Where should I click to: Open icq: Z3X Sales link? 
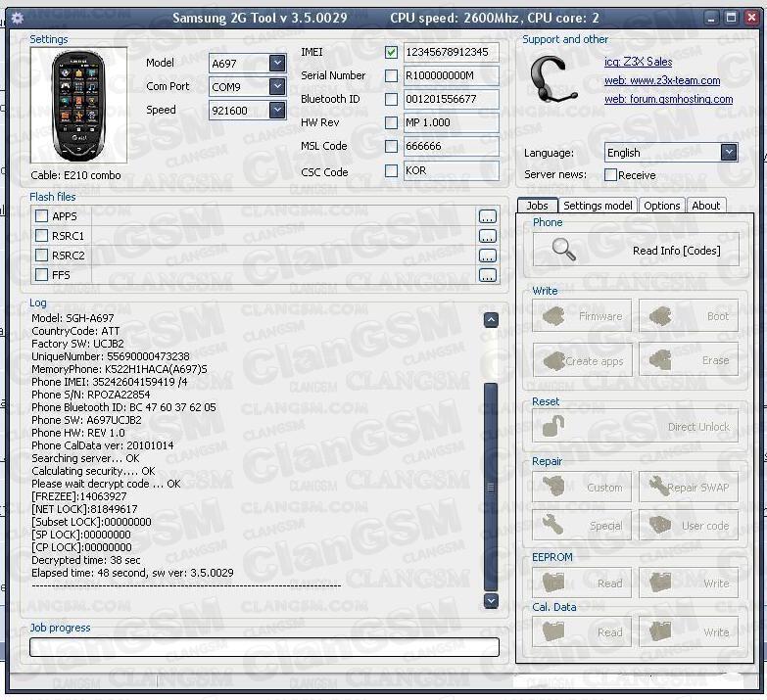click(638, 62)
